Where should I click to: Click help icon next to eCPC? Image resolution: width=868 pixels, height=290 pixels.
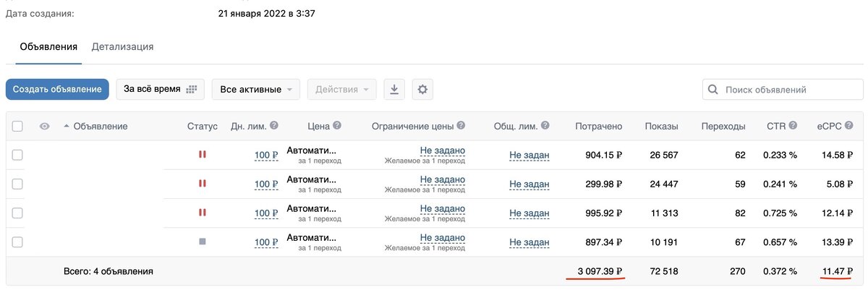tap(851, 126)
